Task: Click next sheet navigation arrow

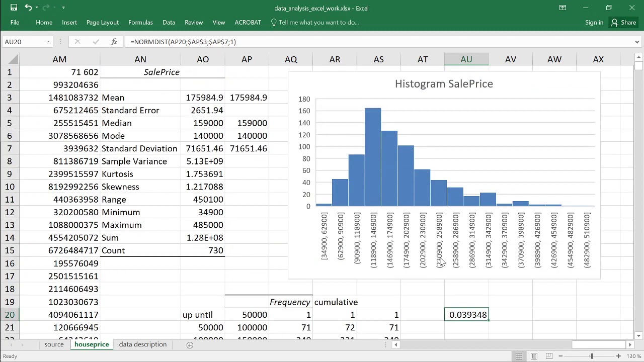Action: (23, 344)
